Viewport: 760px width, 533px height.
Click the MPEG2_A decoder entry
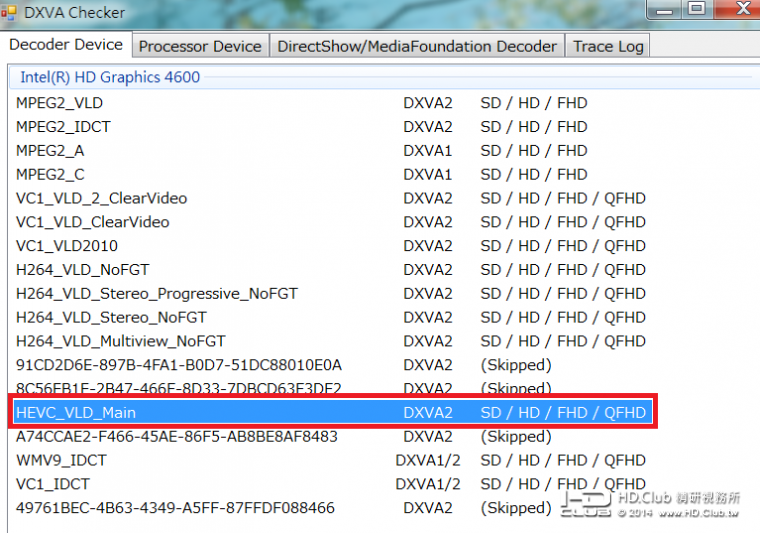pyautogui.click(x=50, y=151)
